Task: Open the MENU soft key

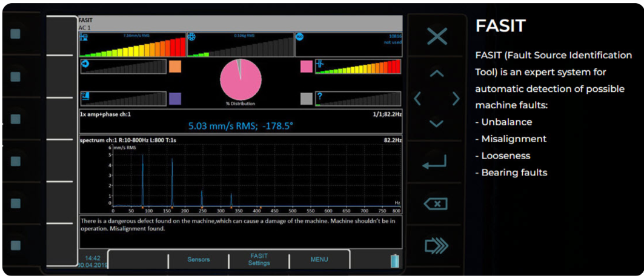Action: 319,260
